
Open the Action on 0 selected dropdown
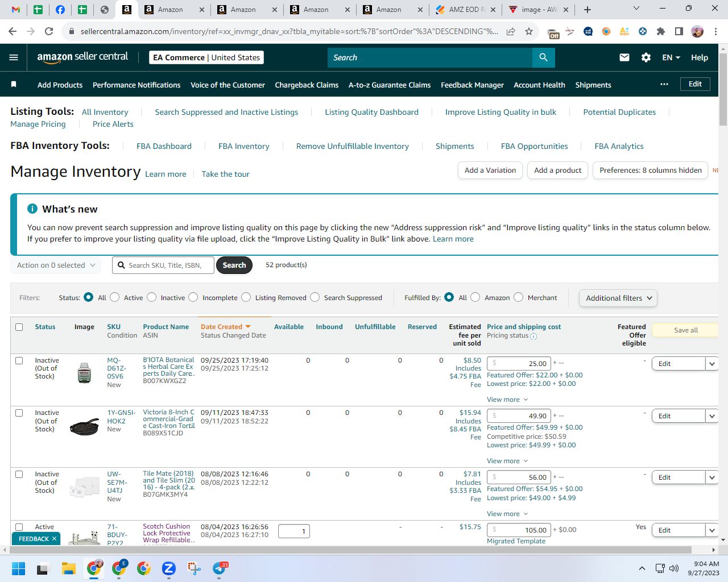click(56, 265)
